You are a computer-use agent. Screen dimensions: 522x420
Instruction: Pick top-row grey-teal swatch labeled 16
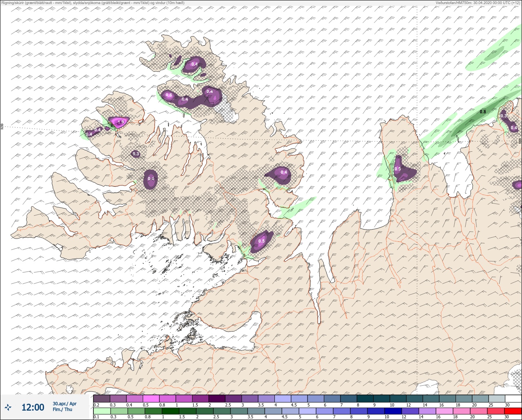[x=447, y=398]
